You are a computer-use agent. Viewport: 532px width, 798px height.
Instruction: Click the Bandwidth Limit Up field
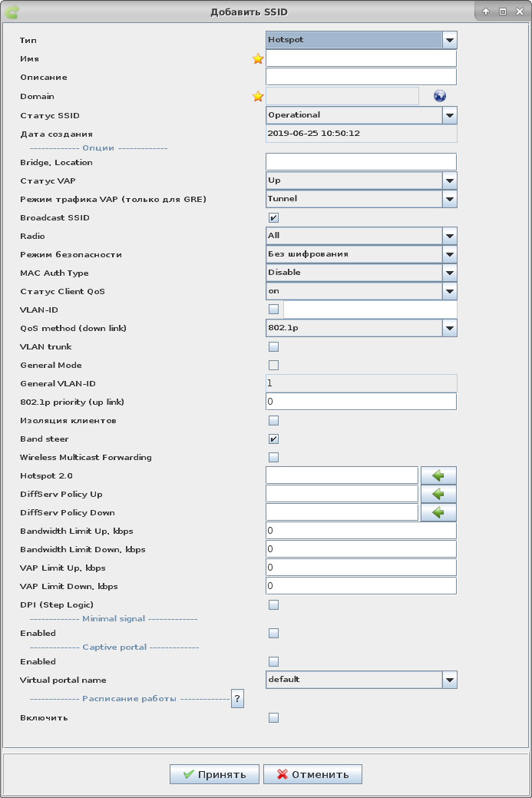361,531
